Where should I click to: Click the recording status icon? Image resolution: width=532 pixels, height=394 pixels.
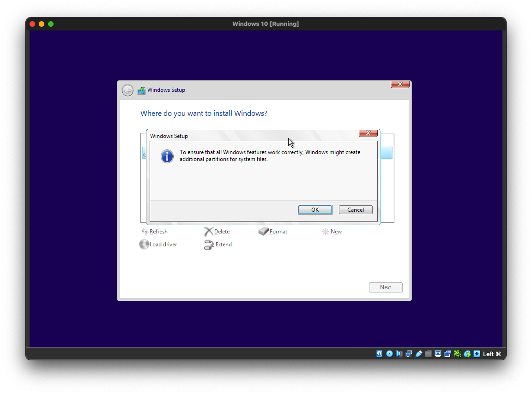(447, 354)
